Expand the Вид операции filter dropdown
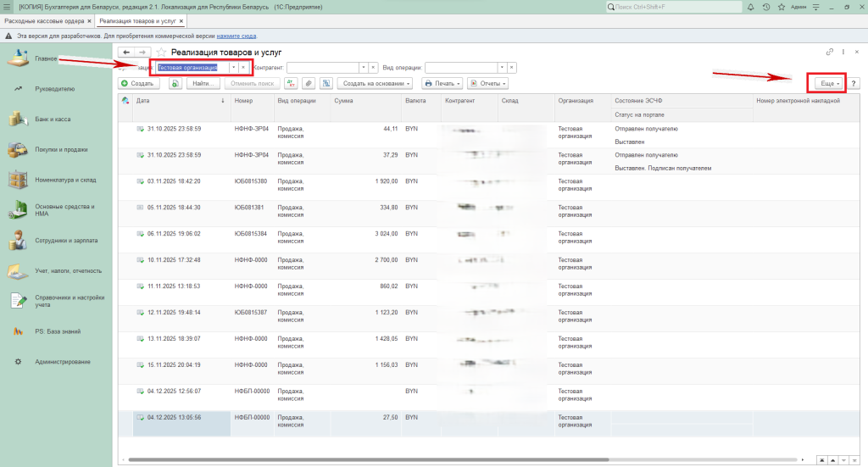This screenshot has width=868, height=467. coord(501,68)
